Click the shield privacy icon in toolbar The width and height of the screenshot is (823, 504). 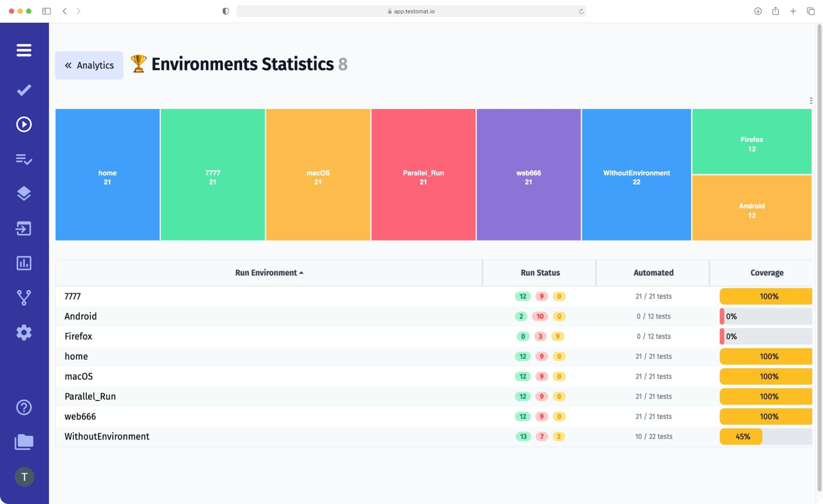click(x=225, y=11)
